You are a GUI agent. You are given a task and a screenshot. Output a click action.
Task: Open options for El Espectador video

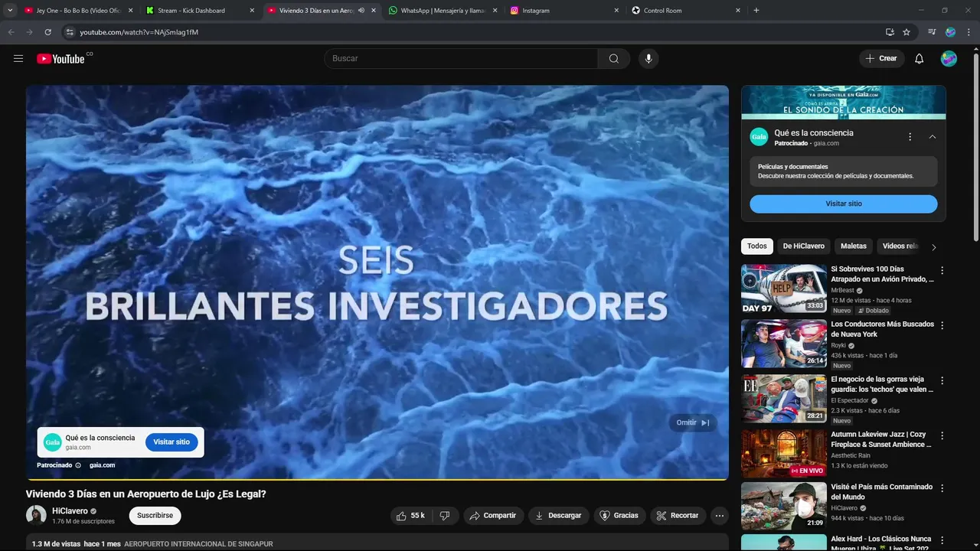[942, 380]
